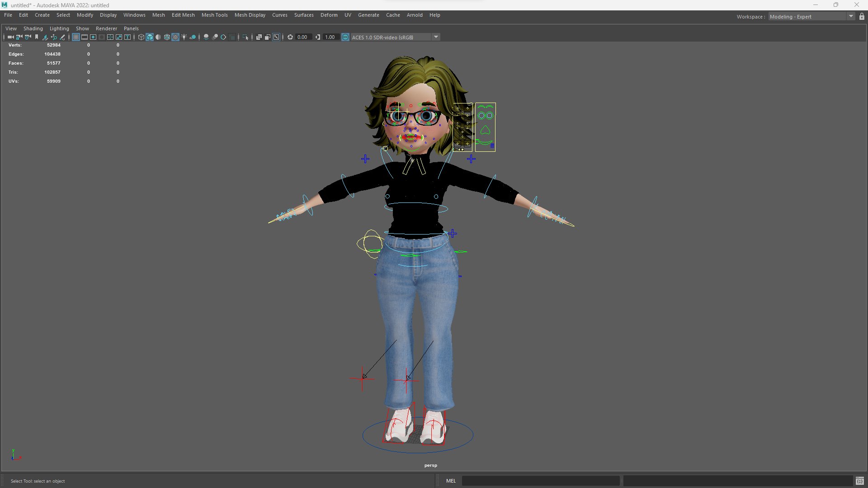Click the Isolate Select icon
Screen dimensions: 868x488
tap(245, 37)
